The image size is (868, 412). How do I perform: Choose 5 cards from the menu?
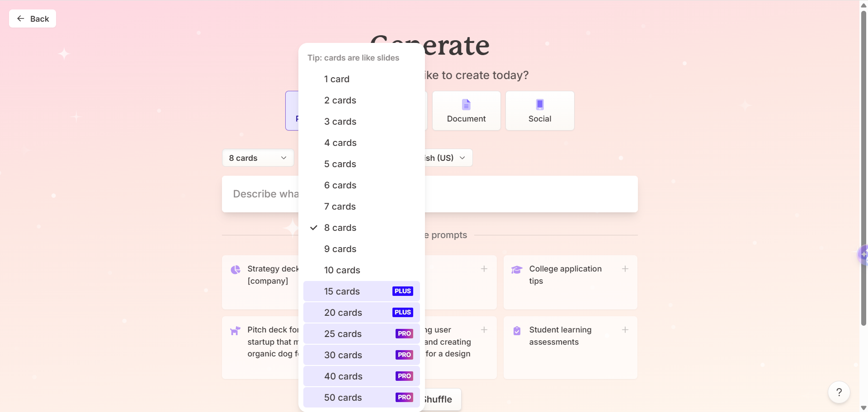[340, 164]
